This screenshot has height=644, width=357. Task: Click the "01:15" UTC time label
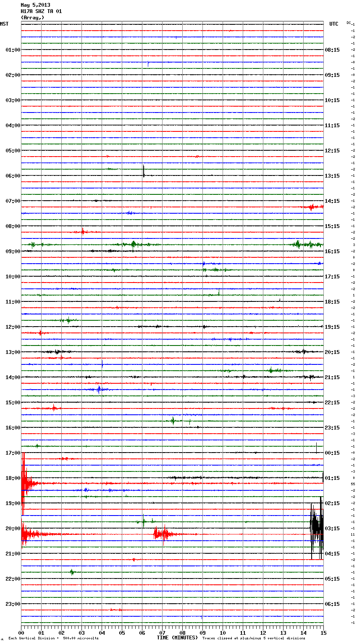click(x=332, y=478)
